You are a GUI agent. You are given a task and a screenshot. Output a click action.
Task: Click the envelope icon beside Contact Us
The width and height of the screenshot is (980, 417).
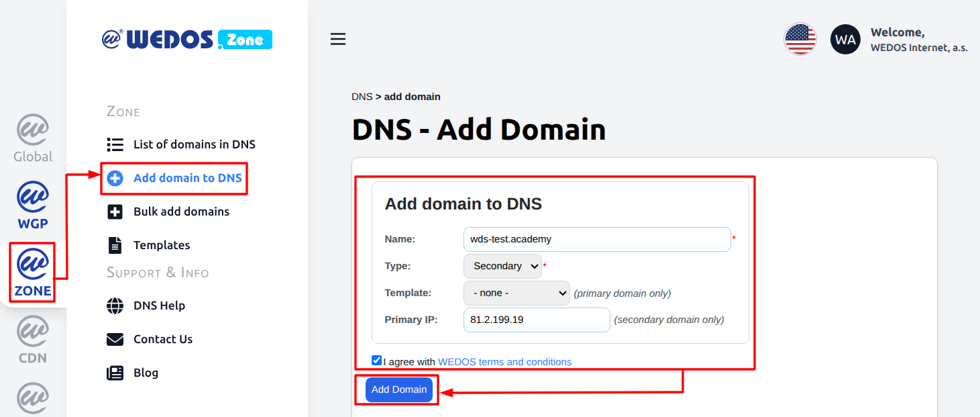[x=115, y=339]
